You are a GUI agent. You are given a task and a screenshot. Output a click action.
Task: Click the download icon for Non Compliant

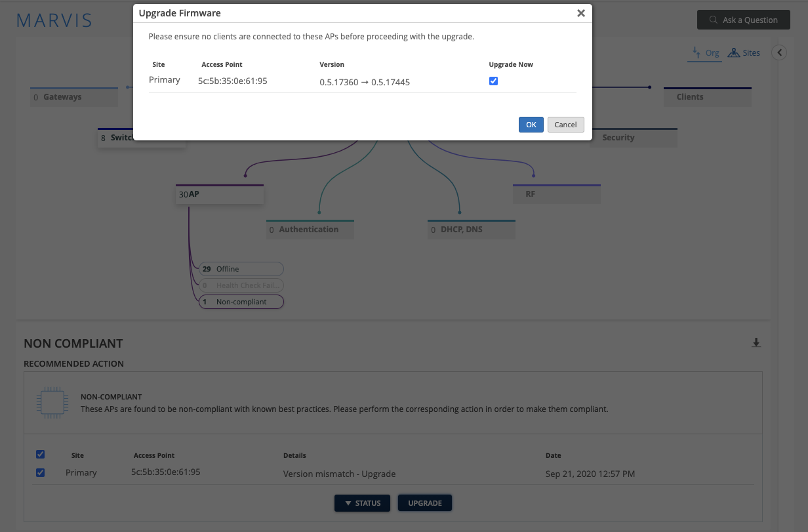click(756, 342)
